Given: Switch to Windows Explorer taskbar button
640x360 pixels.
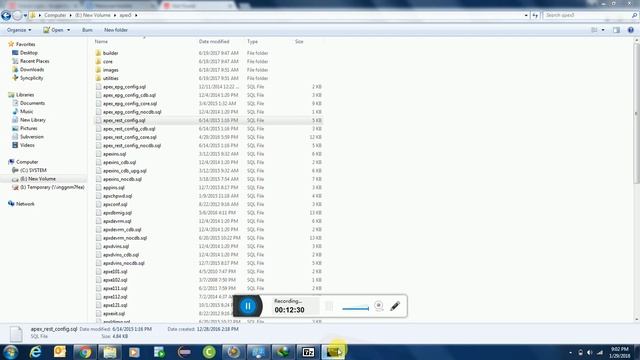Looking at the screenshot, I should coord(109,352).
